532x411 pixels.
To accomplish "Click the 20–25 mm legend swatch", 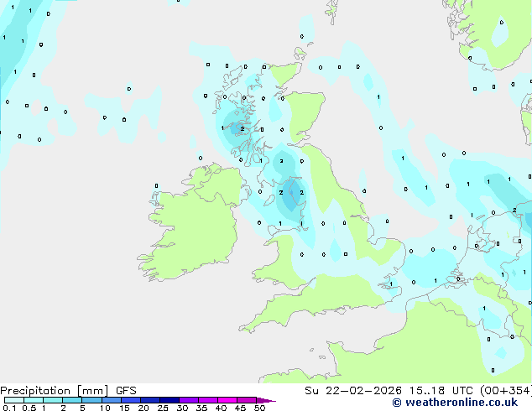I will 150,400.
